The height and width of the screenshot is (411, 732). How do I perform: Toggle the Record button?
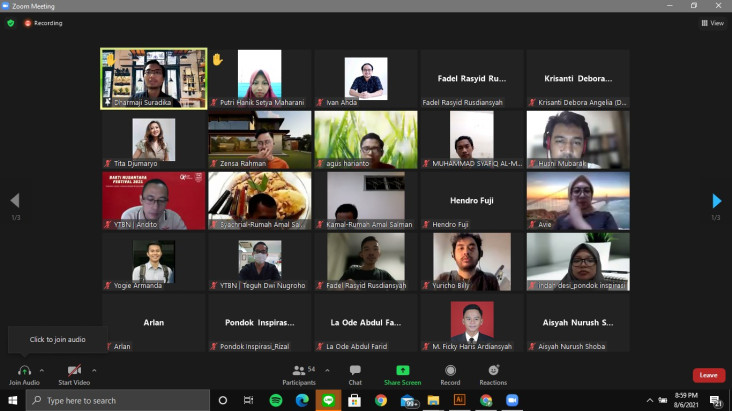click(450, 370)
